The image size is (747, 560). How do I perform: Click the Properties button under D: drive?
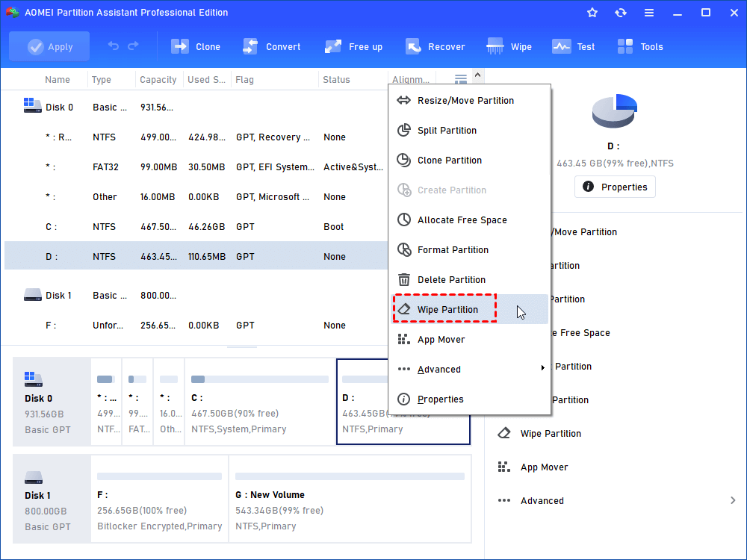(615, 187)
